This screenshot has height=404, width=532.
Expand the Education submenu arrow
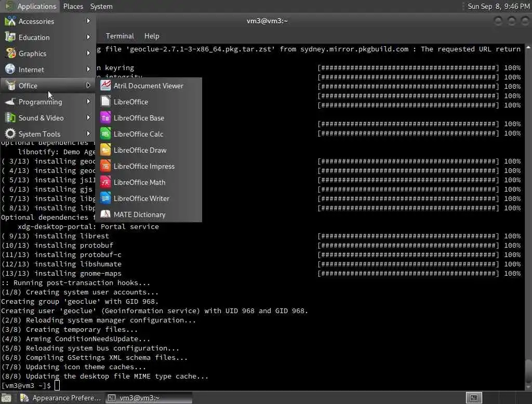coord(88,37)
